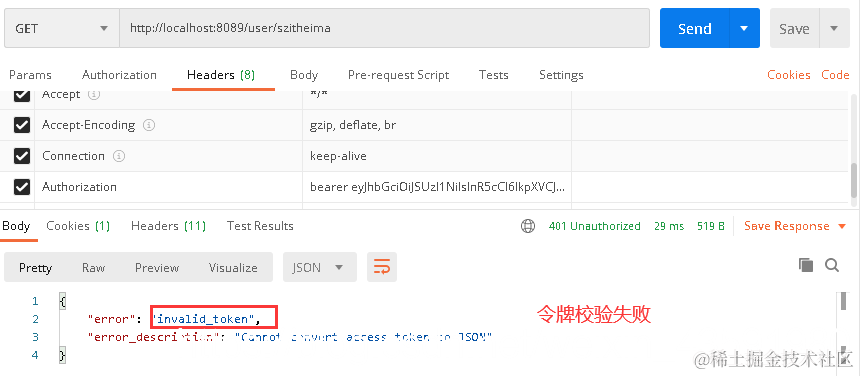Select the keep-alive value cell
Screen dimensions: 860x376
[437, 156]
